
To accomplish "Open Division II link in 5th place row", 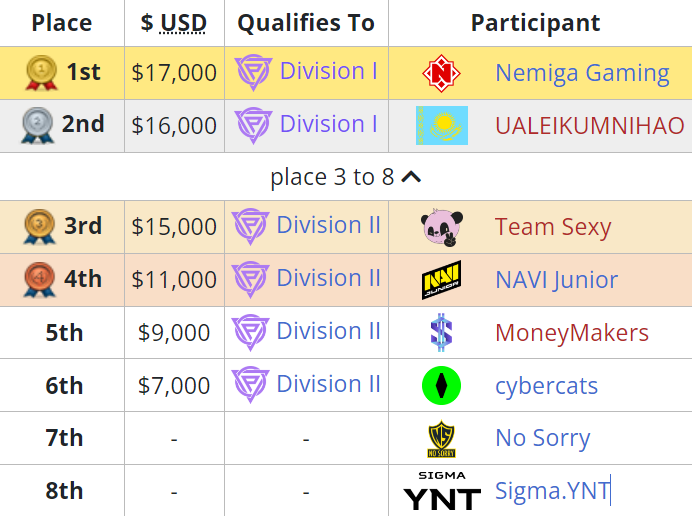I will click(x=328, y=331).
